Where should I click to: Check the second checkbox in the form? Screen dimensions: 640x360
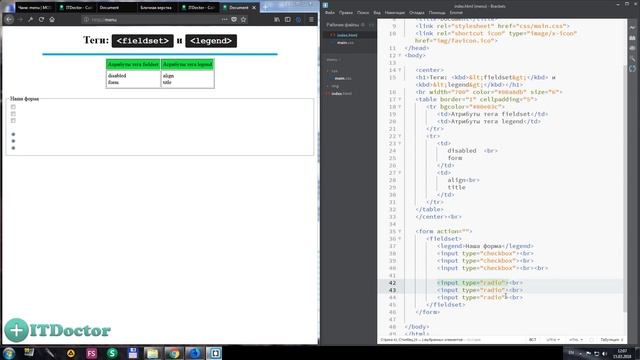[13, 114]
